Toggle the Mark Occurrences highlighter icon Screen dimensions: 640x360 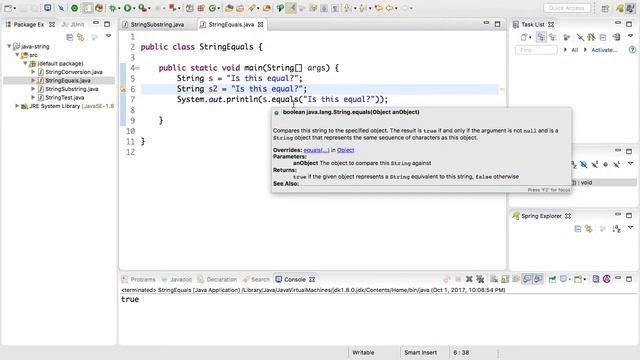point(291,8)
